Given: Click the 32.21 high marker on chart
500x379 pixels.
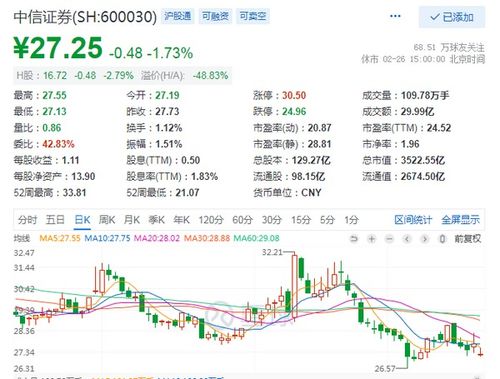Looking at the screenshot, I should tap(272, 252).
